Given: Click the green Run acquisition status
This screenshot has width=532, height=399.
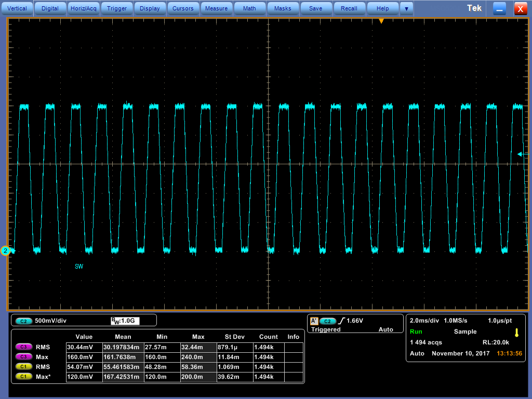Looking at the screenshot, I should click(416, 331).
